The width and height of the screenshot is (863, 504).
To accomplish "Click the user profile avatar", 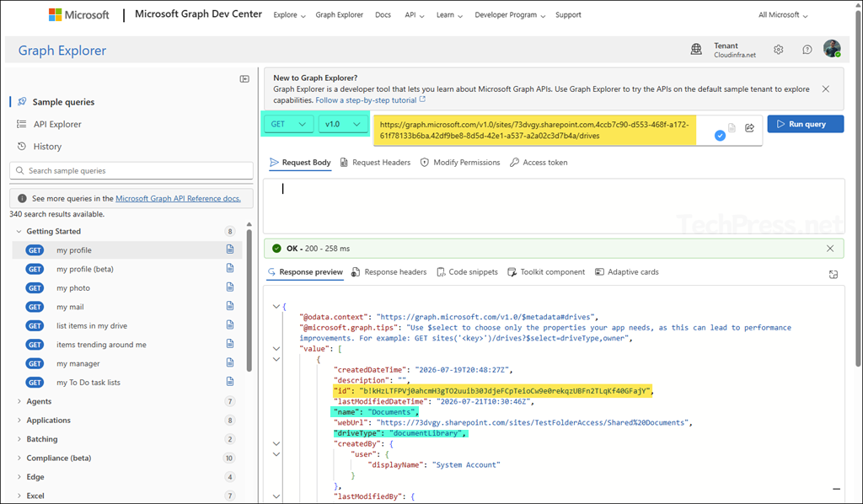I will (832, 48).
